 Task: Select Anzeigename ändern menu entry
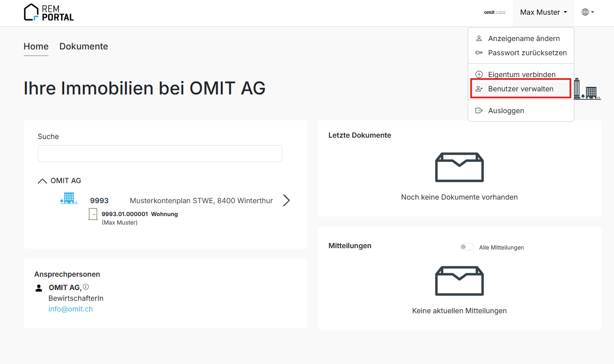coord(523,38)
